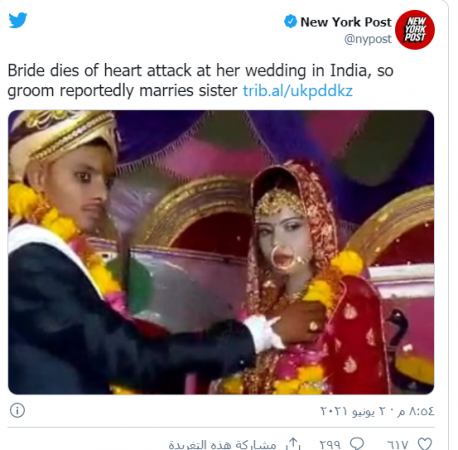Click the 617 likes count
This screenshot has height=450, width=458.
tap(397, 444)
